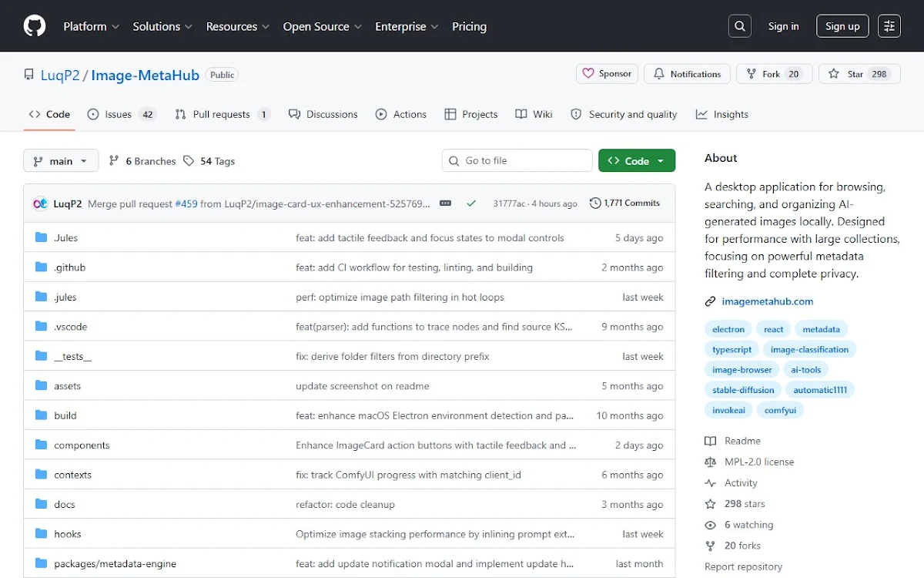This screenshot has width=924, height=578.
Task: Open commit hash 31777ac
Action: (x=509, y=203)
